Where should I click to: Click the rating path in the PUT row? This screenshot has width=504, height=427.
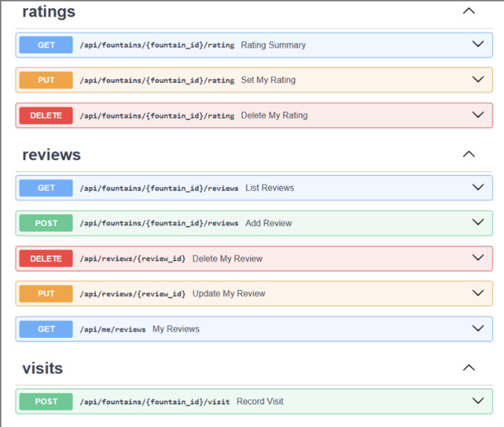pos(157,80)
